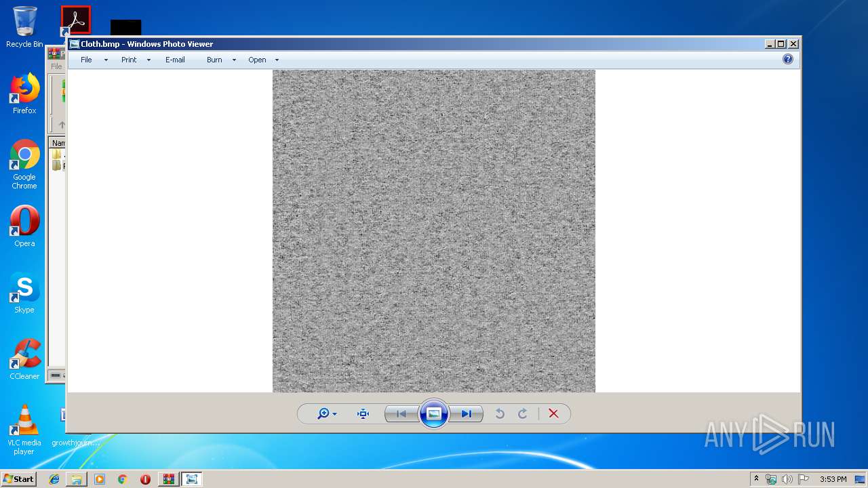Open Action Center flag icon
The image size is (868, 488).
point(804,479)
